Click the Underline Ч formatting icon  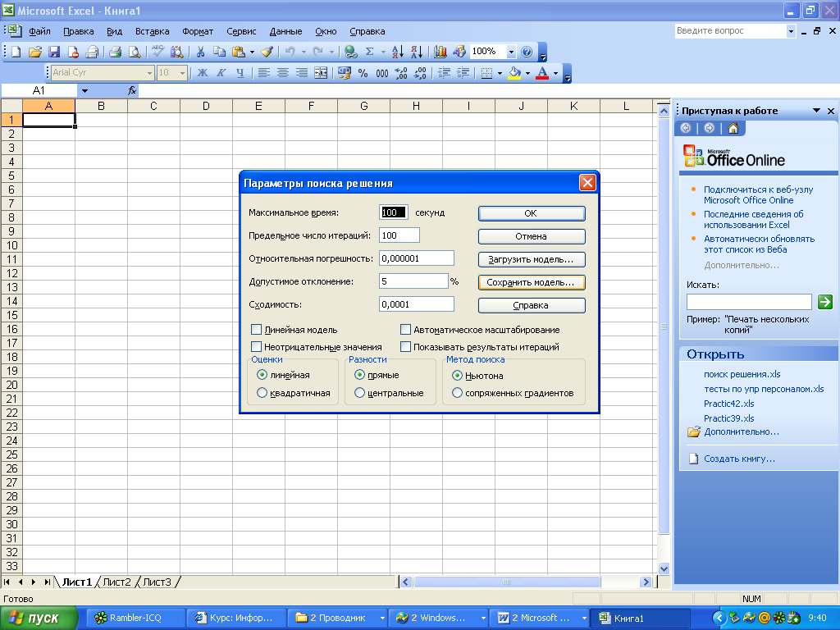coord(240,73)
